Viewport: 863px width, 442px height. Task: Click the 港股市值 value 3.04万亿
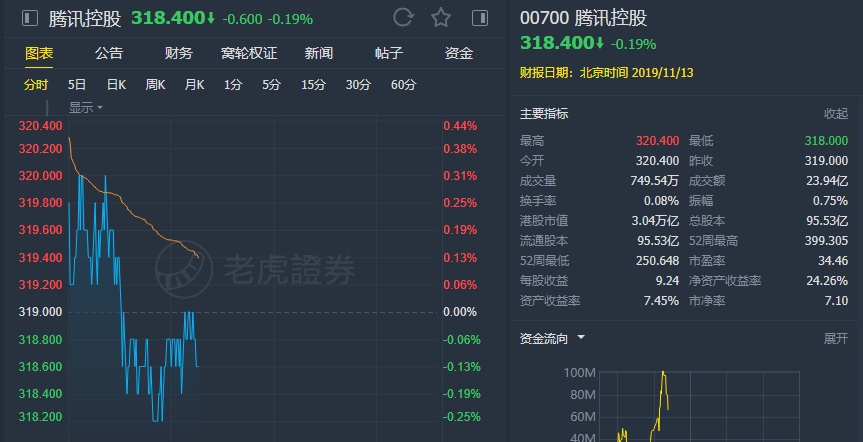pyautogui.click(x=655, y=221)
